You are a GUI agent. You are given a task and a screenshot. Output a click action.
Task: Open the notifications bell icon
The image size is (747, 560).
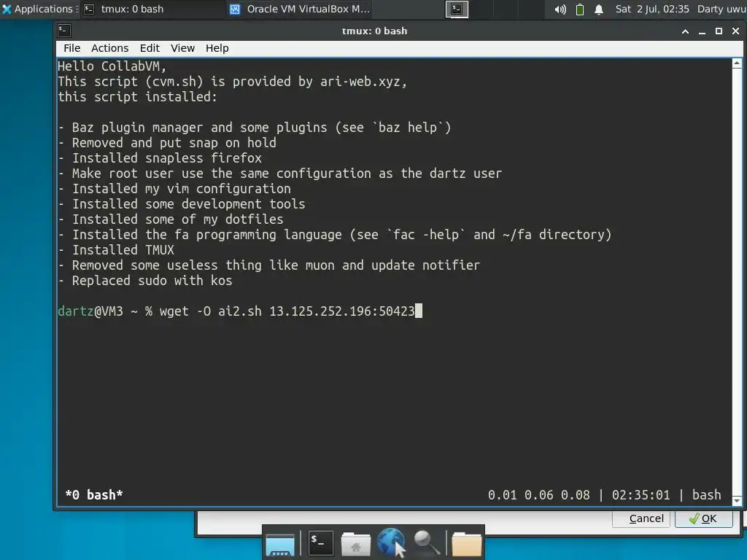coord(599,9)
